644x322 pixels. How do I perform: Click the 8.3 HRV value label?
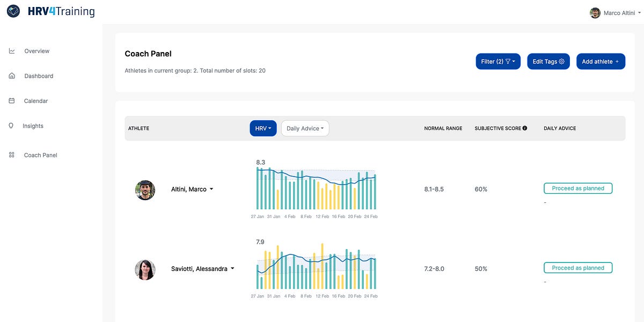pos(261,162)
